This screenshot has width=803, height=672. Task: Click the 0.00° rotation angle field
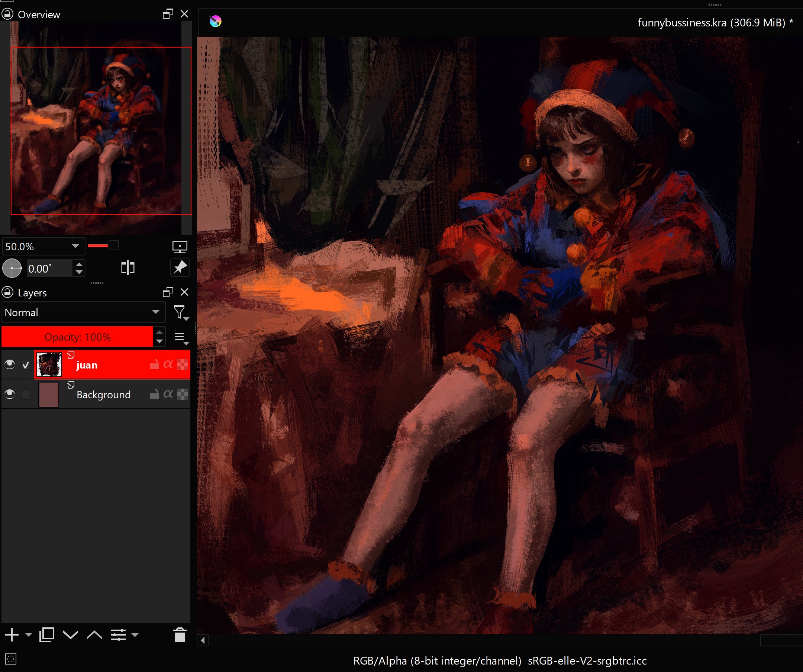click(x=49, y=269)
